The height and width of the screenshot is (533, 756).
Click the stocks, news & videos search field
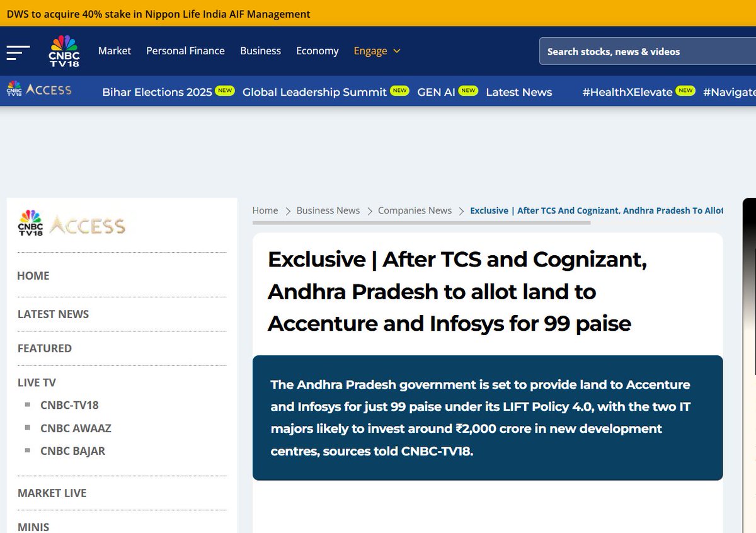pyautogui.click(x=648, y=52)
